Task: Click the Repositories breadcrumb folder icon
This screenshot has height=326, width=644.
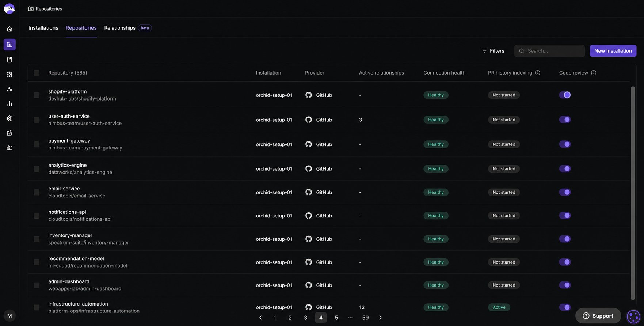Action: coord(31,9)
